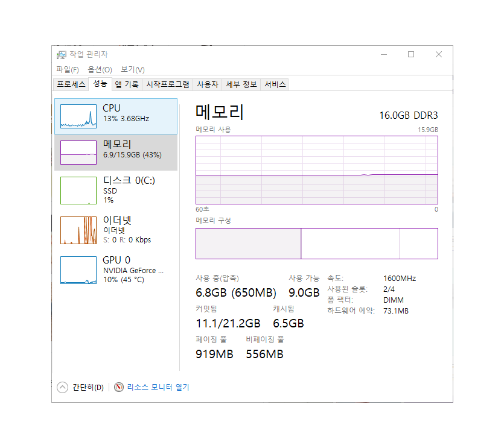Minimize the Task Manager window

coord(384,55)
